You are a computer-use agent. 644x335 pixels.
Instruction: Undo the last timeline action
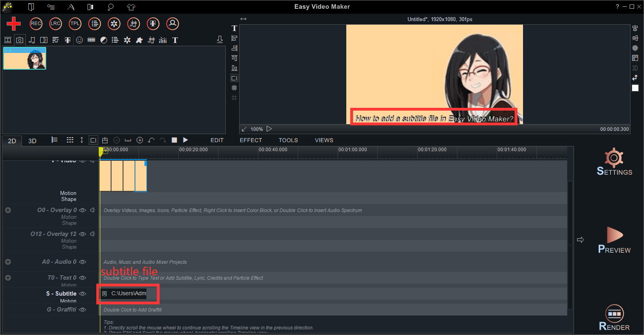151,140
